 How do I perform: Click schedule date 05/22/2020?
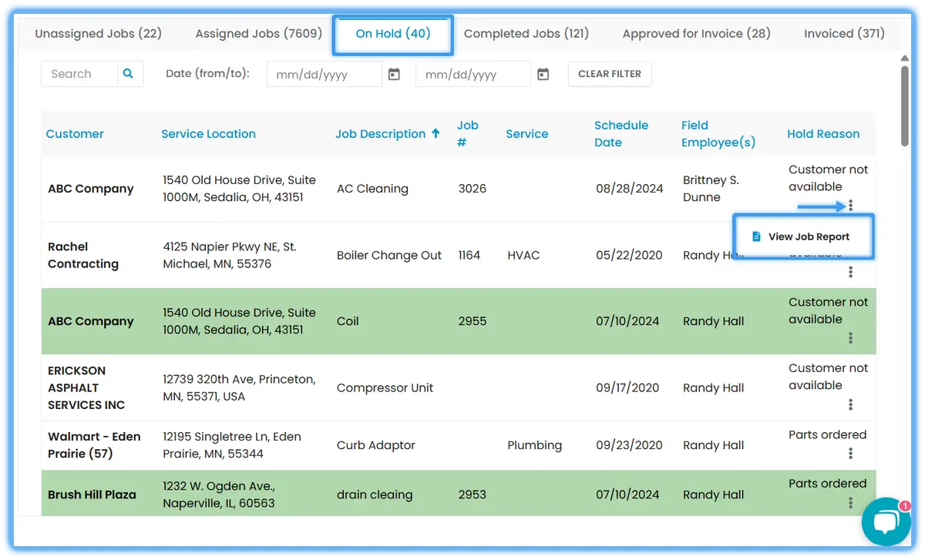click(x=630, y=255)
